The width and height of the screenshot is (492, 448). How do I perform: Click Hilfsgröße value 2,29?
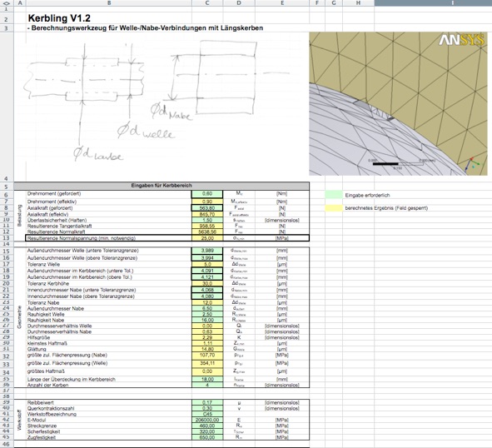click(207, 337)
